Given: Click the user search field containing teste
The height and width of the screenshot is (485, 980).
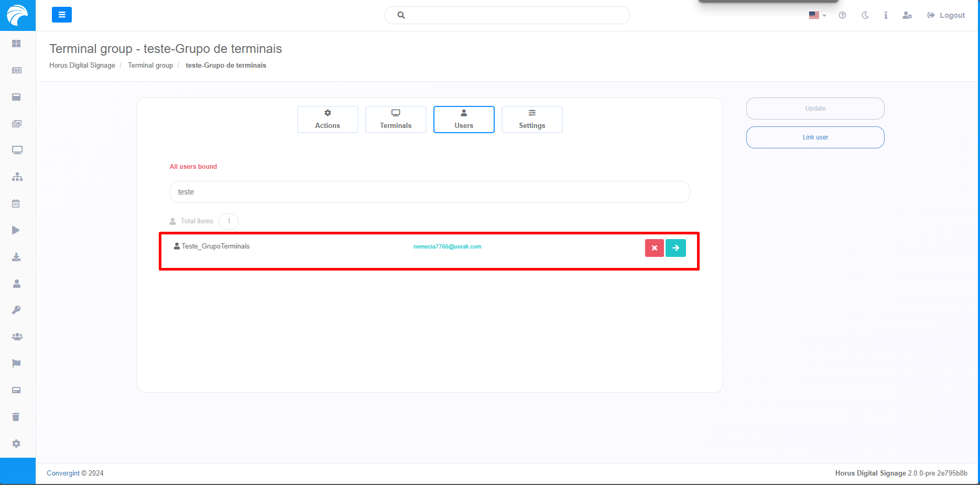Looking at the screenshot, I should click(x=430, y=192).
